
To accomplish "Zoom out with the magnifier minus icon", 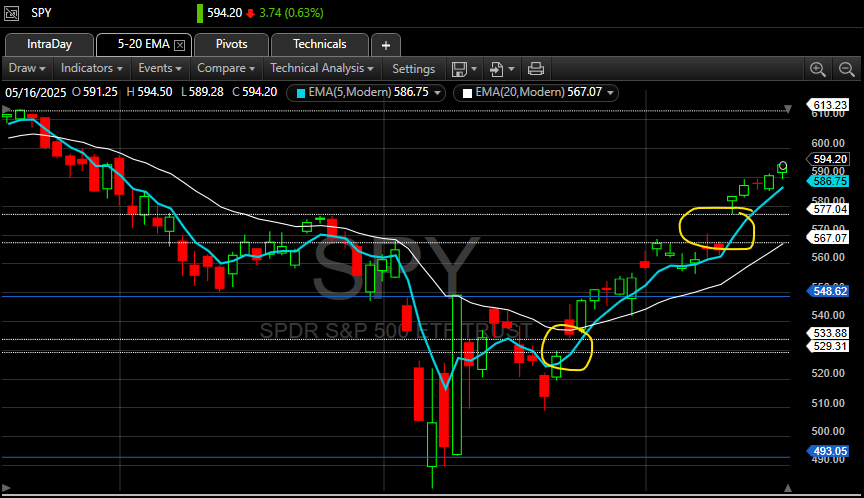I will pyautogui.click(x=845, y=69).
